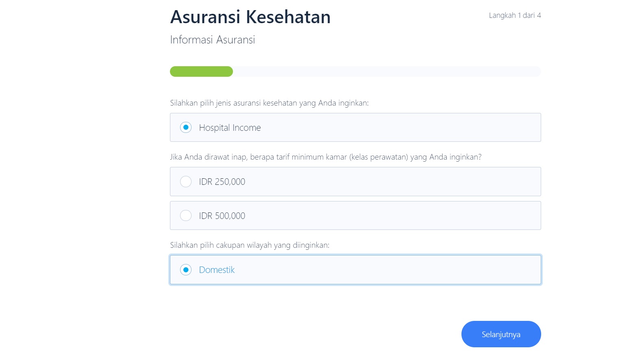Click the empty part of progress bar
The image size is (644, 355).
tap(387, 71)
